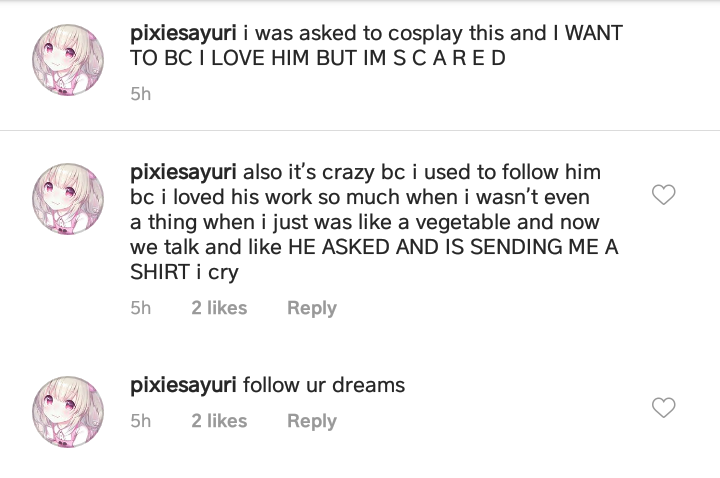Click the avatar beside the 'follow ur dreams' comment
Screen dimensions: 720x478
pos(70,408)
